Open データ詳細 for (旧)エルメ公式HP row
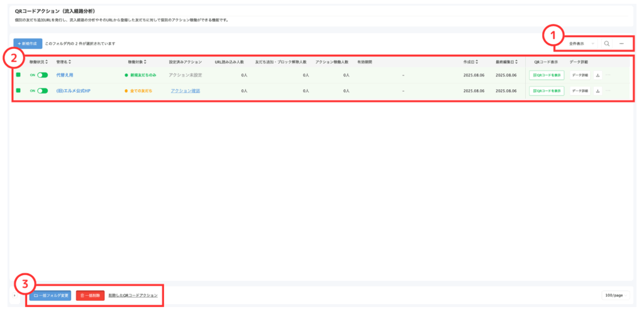 coord(580,90)
